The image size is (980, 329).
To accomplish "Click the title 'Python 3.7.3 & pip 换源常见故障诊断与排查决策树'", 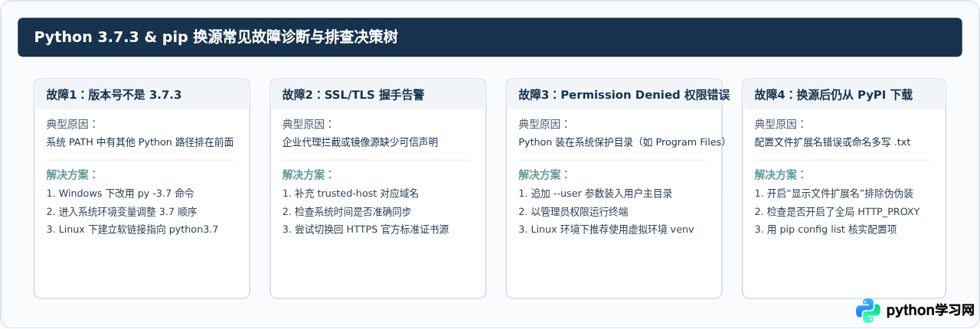I will click(x=216, y=37).
